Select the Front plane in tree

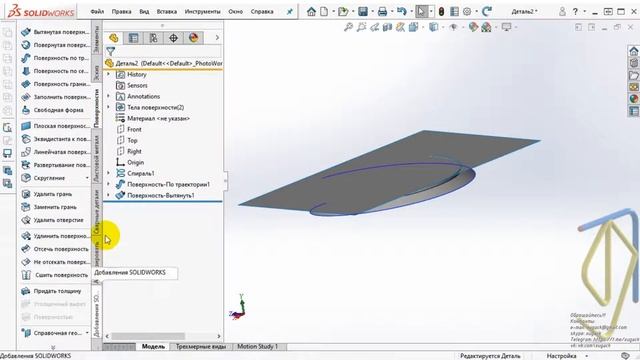[x=129, y=129]
